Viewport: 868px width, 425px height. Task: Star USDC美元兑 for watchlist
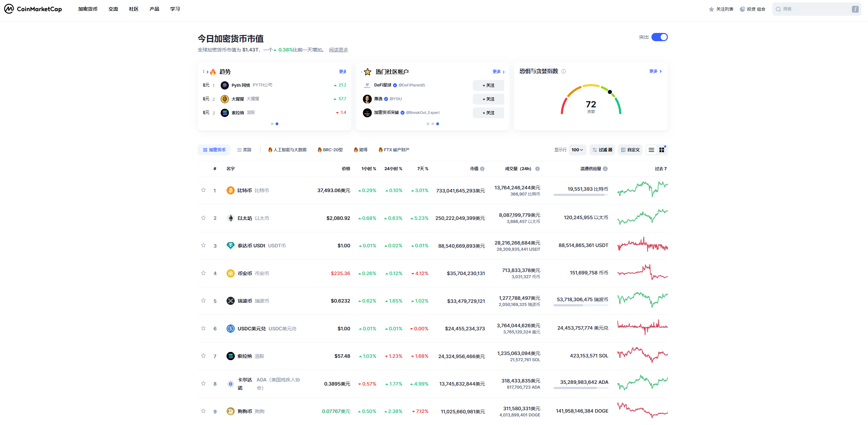203,328
